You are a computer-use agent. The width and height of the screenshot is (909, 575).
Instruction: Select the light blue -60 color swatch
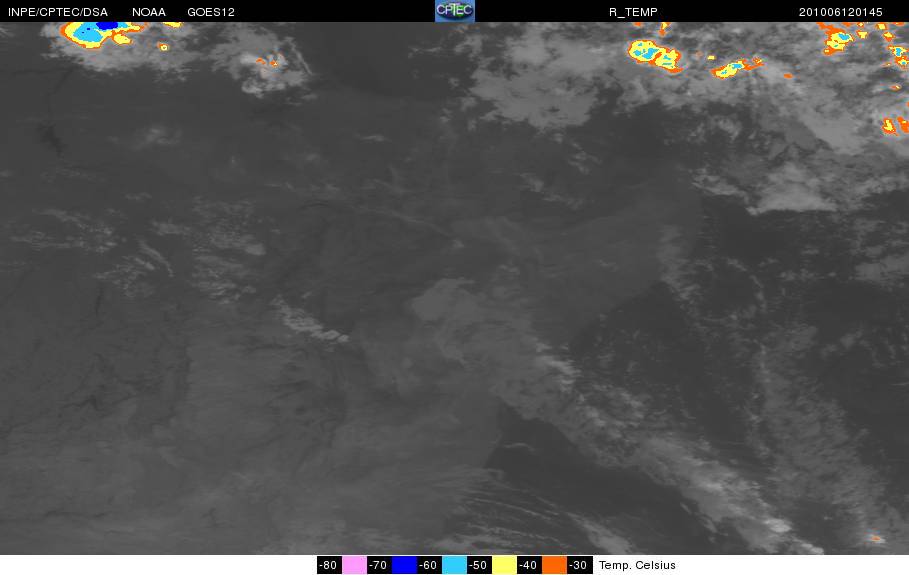coord(454,565)
